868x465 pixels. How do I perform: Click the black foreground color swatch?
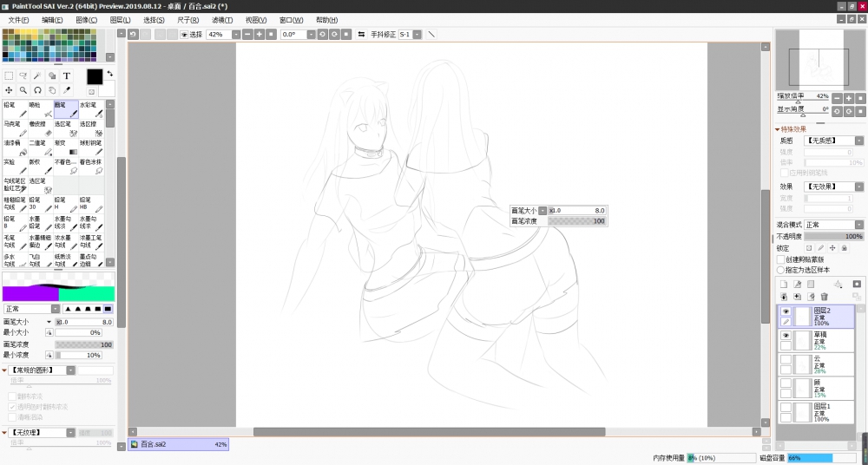pyautogui.click(x=95, y=77)
